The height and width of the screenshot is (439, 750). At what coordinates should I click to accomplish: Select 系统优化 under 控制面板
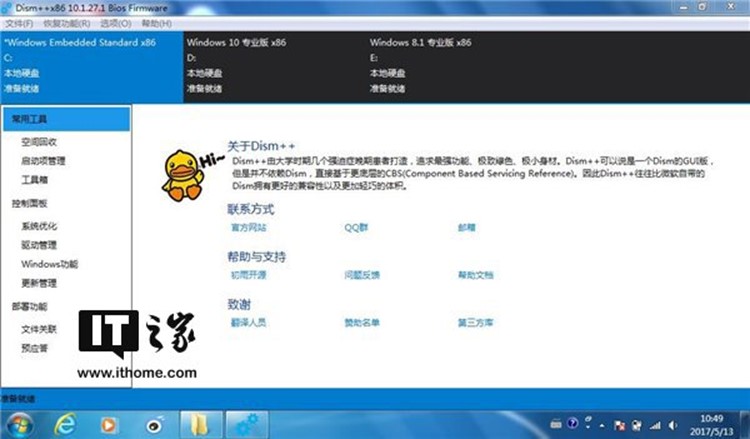click(x=38, y=226)
